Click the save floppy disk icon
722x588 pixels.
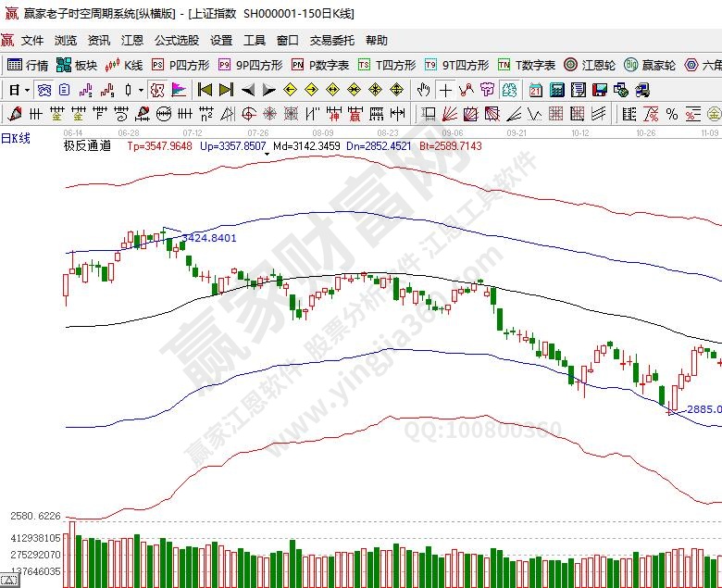pos(600,90)
